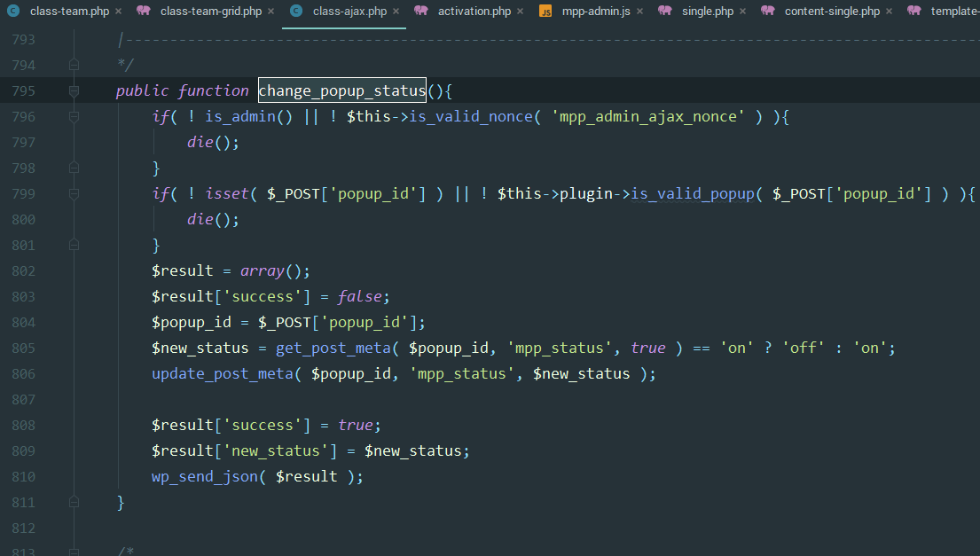The width and height of the screenshot is (980, 556).
Task: Click the PHP icon on activation.php tab
Action: (421, 11)
